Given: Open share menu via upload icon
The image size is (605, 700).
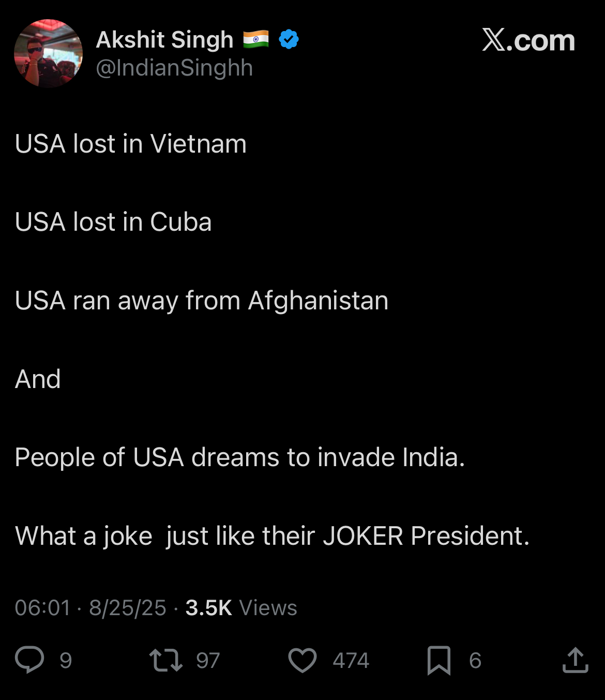Looking at the screenshot, I should click(x=575, y=660).
